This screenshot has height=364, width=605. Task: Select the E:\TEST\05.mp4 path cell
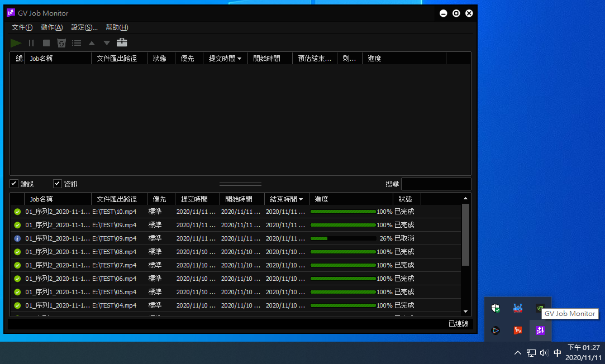pyautogui.click(x=114, y=292)
